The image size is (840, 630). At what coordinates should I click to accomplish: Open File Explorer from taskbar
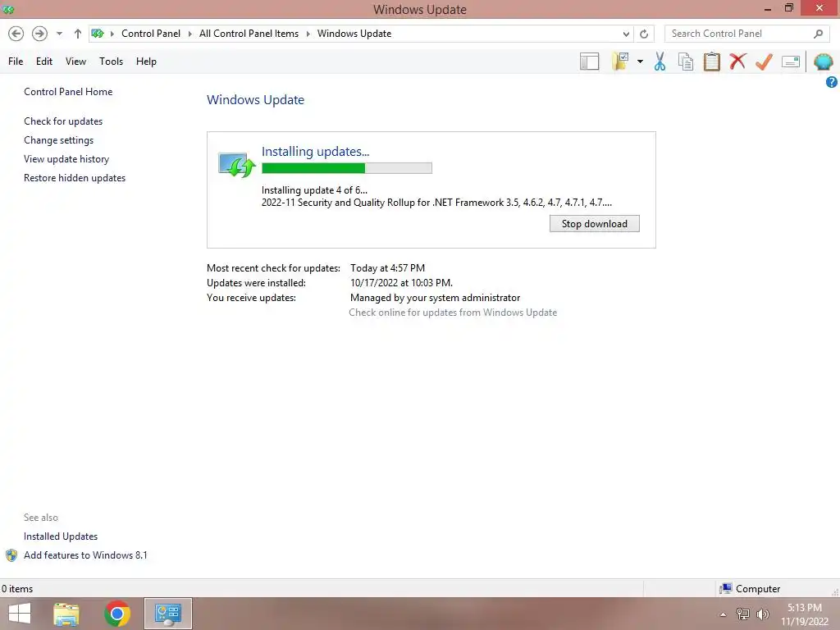[x=66, y=614]
